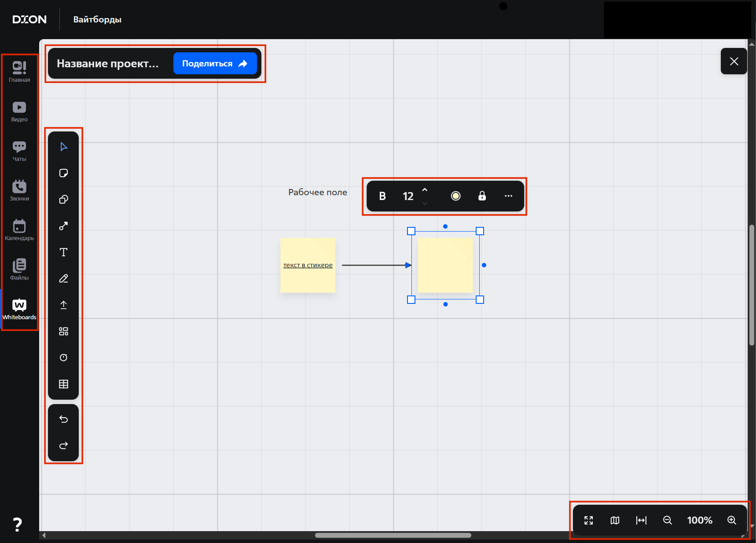Toggle the lock on the selected sticker

point(482,196)
